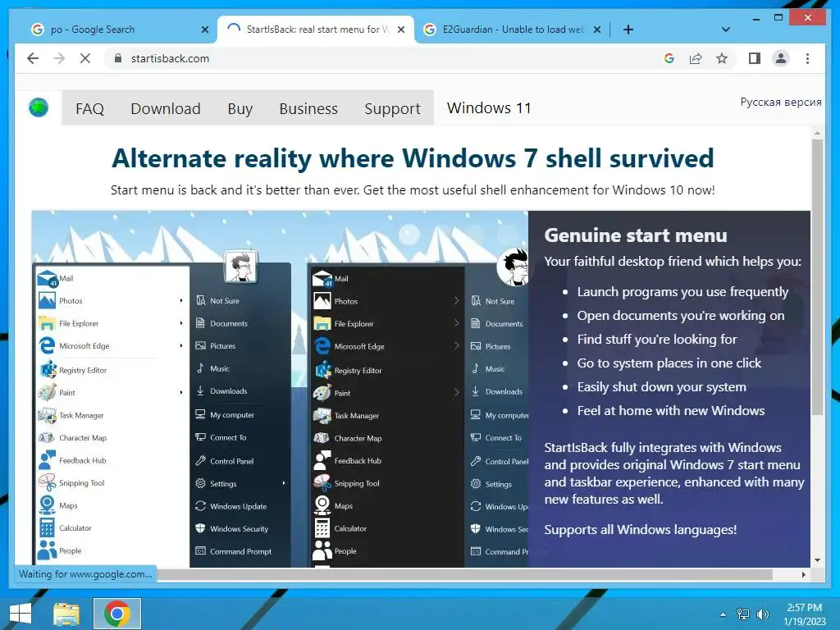Click Control Panel in light menu
The height and width of the screenshot is (630, 840).
point(225,461)
